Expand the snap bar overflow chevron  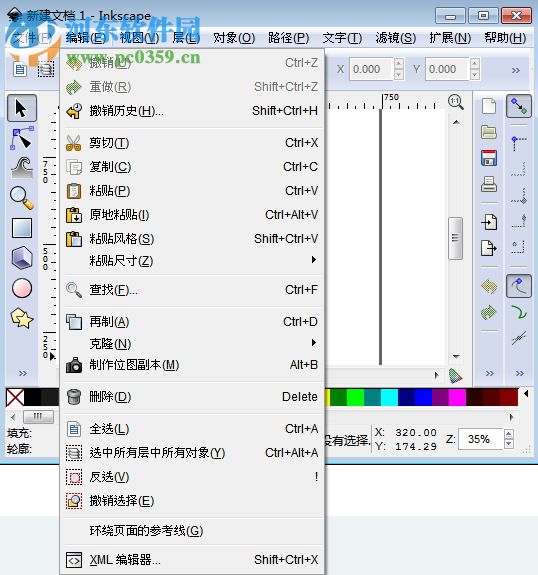(x=520, y=374)
